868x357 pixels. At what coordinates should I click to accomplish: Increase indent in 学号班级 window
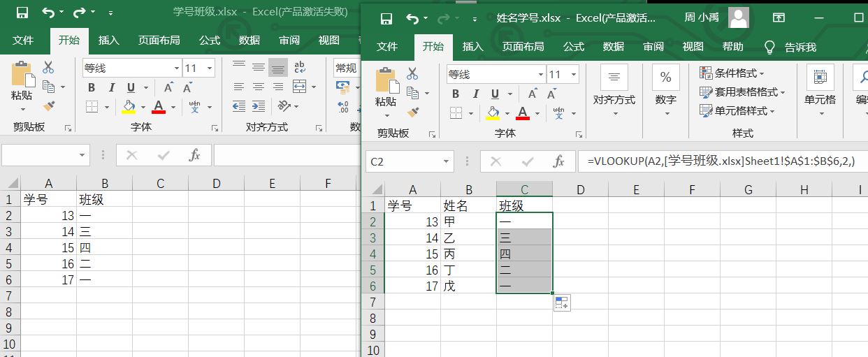259,106
